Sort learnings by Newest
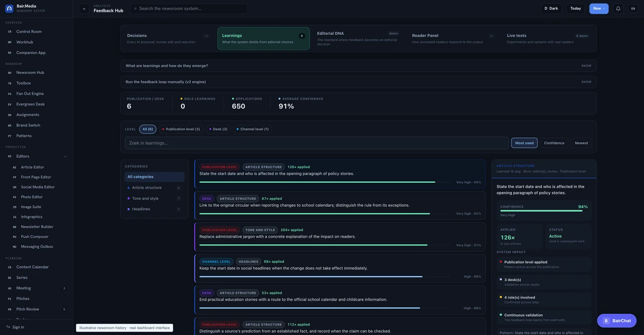The image size is (644, 335). click(582, 143)
